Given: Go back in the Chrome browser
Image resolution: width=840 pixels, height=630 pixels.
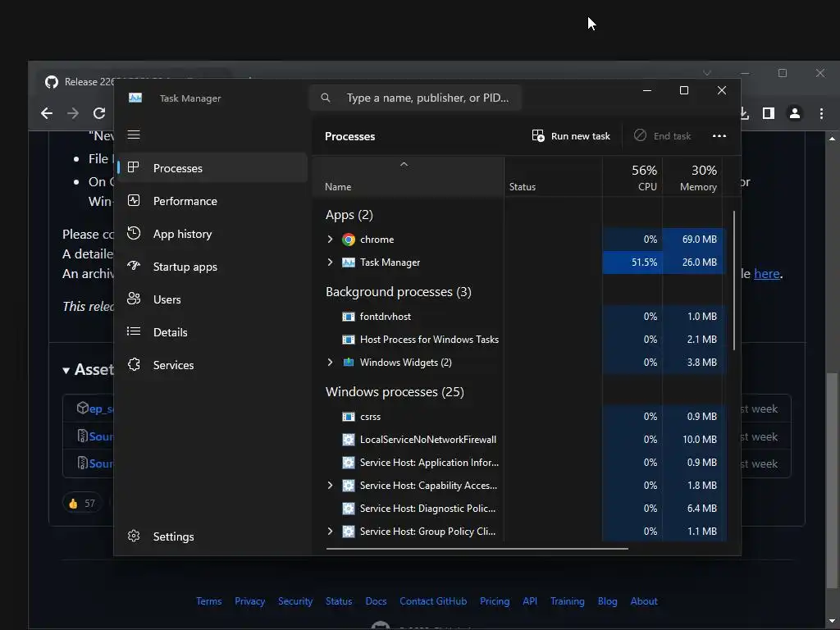Looking at the screenshot, I should 47,113.
